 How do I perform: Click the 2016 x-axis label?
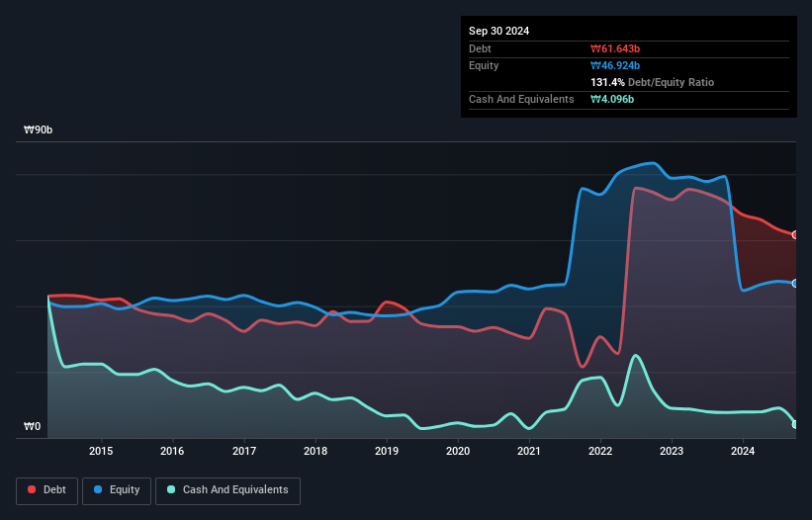(172, 451)
